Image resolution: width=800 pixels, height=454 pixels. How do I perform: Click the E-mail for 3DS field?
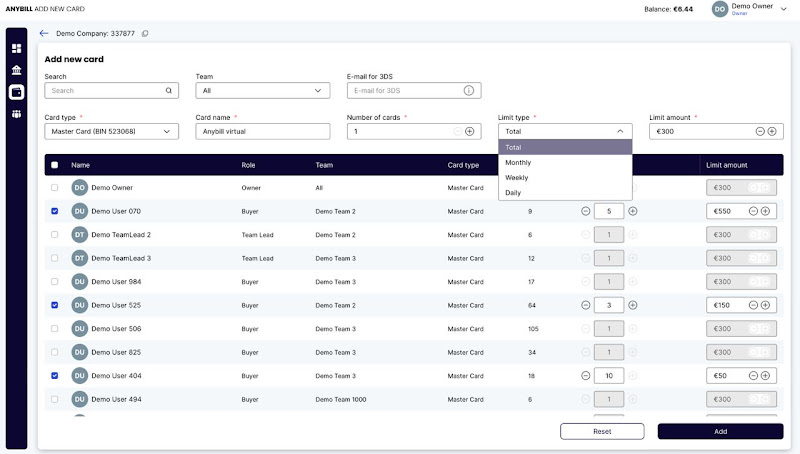tap(414, 90)
